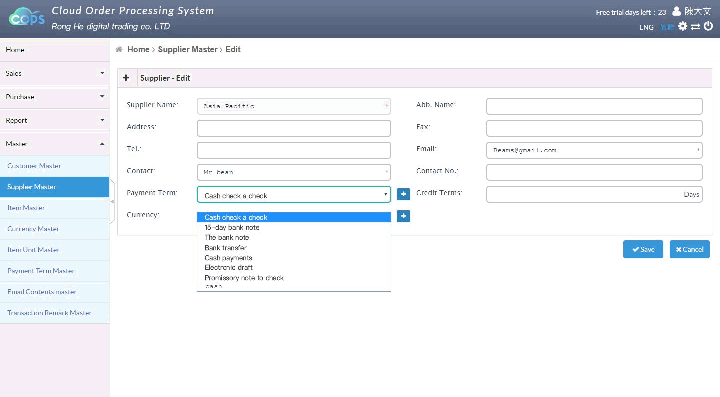Click the power logout icon
The width and height of the screenshot is (720, 397).
pyautogui.click(x=709, y=26)
